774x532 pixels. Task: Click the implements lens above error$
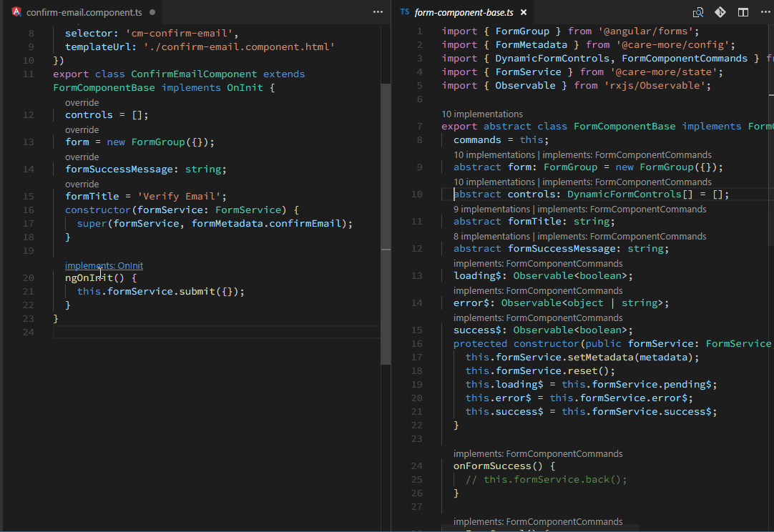click(538, 291)
